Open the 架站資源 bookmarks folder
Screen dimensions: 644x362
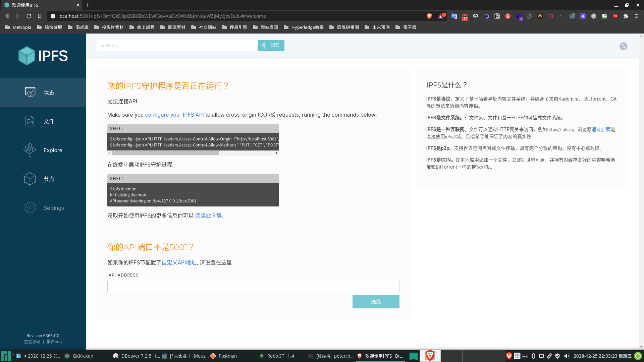click(265, 27)
